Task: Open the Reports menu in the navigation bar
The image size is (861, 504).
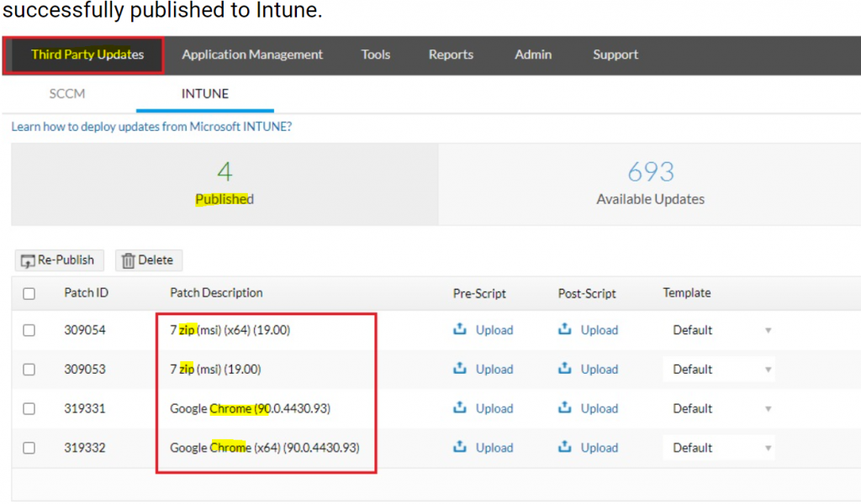Action: pos(451,55)
